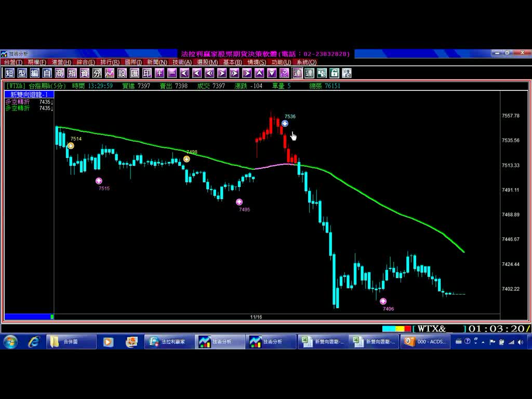Fast forward with the double right arrow
The image size is (532, 399).
(x=234, y=73)
